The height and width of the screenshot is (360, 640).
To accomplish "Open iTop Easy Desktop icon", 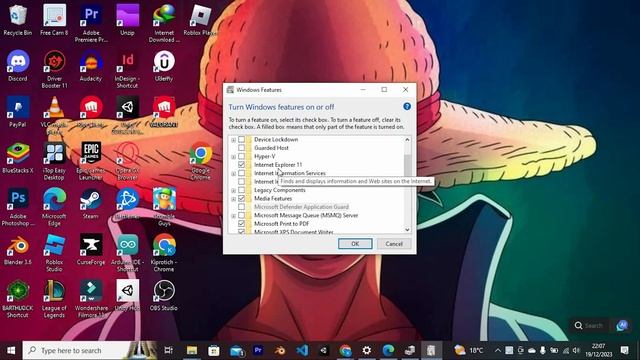I will pyautogui.click(x=54, y=161).
